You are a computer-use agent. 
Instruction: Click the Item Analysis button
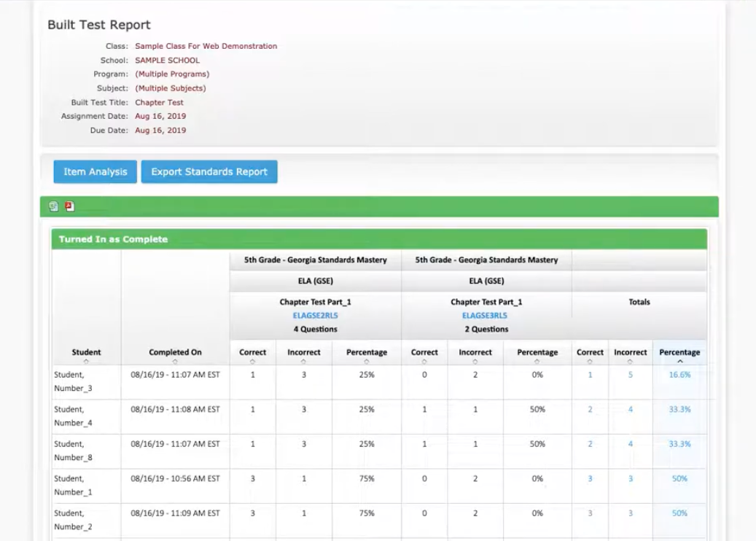click(95, 171)
